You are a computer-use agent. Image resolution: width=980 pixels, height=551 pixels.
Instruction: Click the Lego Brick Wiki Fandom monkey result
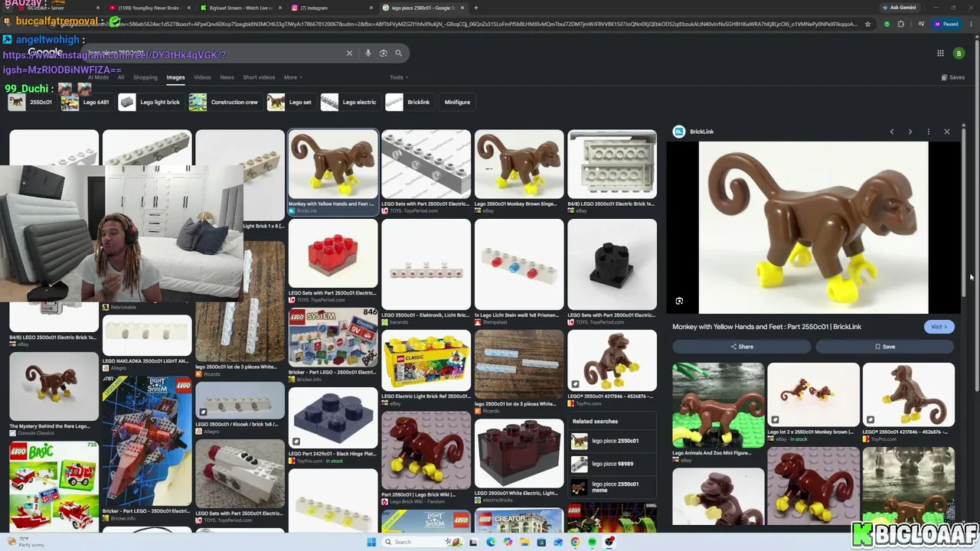point(426,450)
